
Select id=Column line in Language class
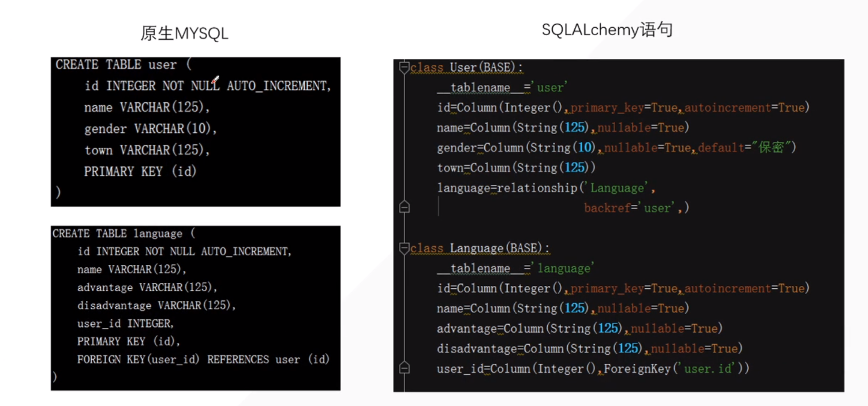pyautogui.click(x=623, y=288)
